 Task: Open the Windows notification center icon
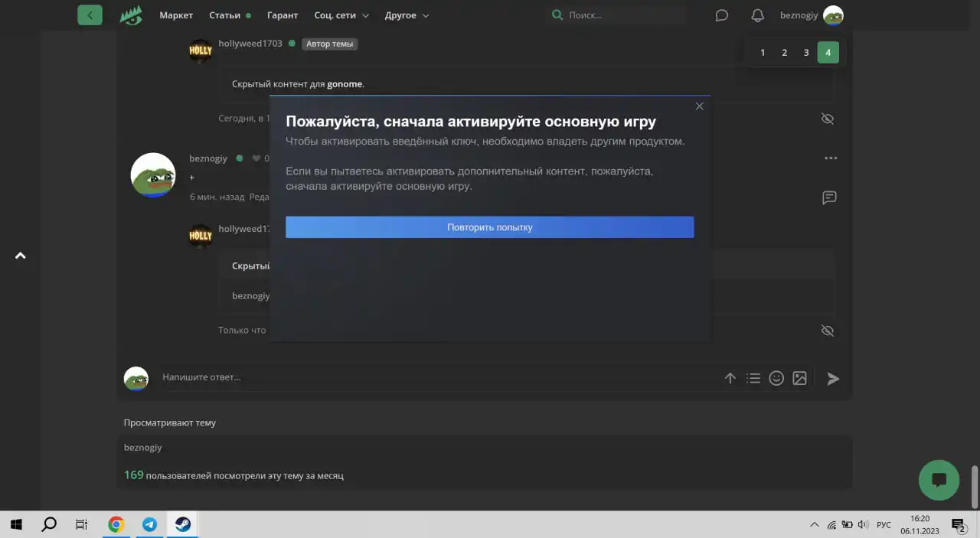[x=958, y=524]
